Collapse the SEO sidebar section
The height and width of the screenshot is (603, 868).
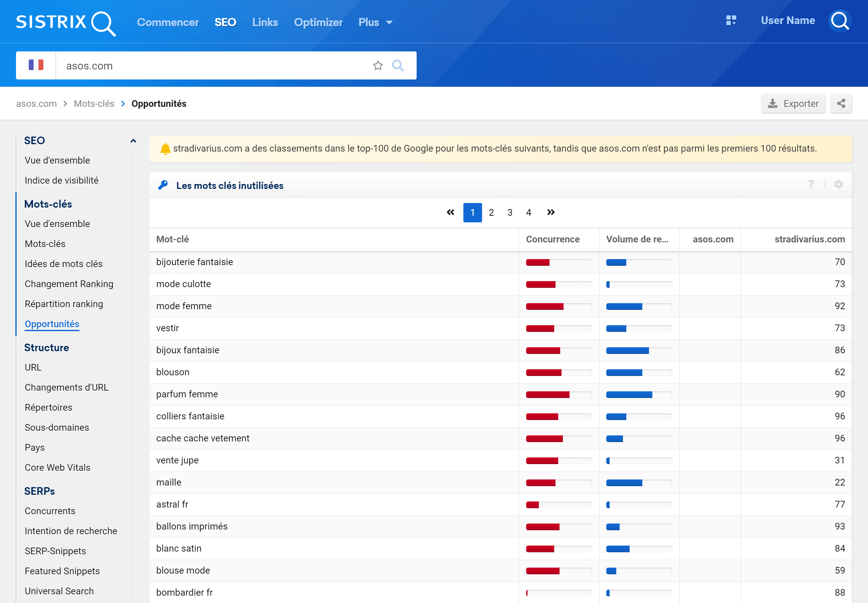[133, 141]
